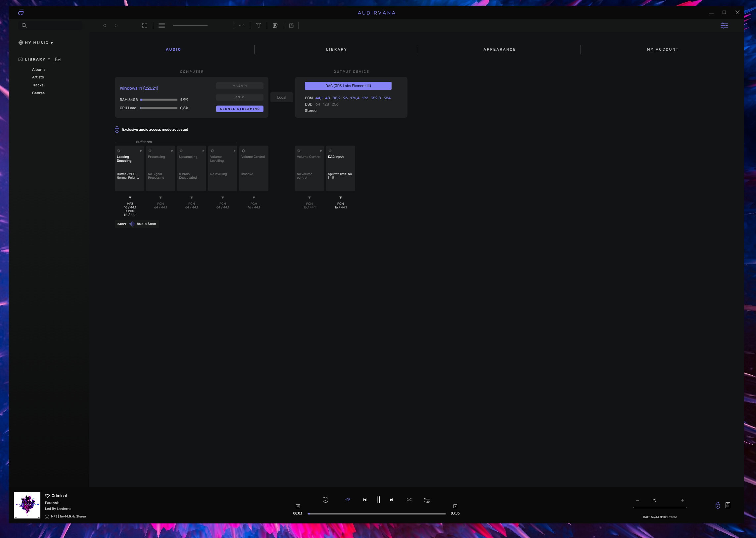Open the settings sliders icon

[724, 25]
